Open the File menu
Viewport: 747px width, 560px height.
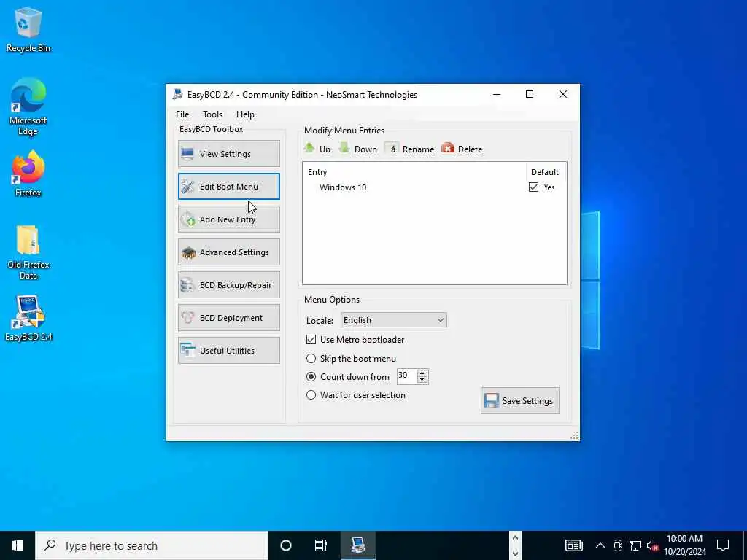(182, 114)
